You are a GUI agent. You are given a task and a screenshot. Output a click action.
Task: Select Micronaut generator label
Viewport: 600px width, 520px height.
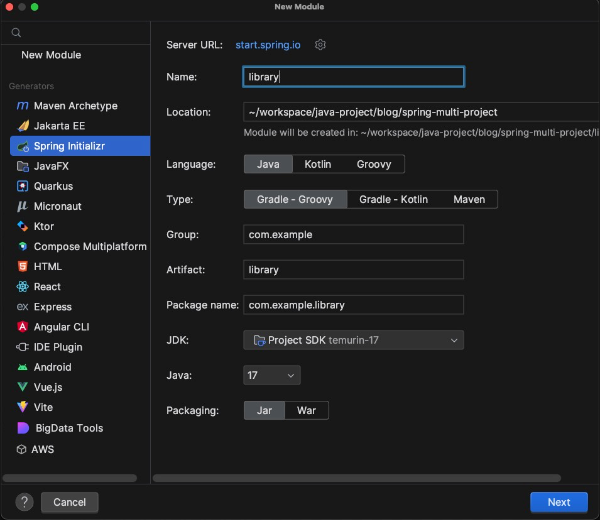click(58, 206)
